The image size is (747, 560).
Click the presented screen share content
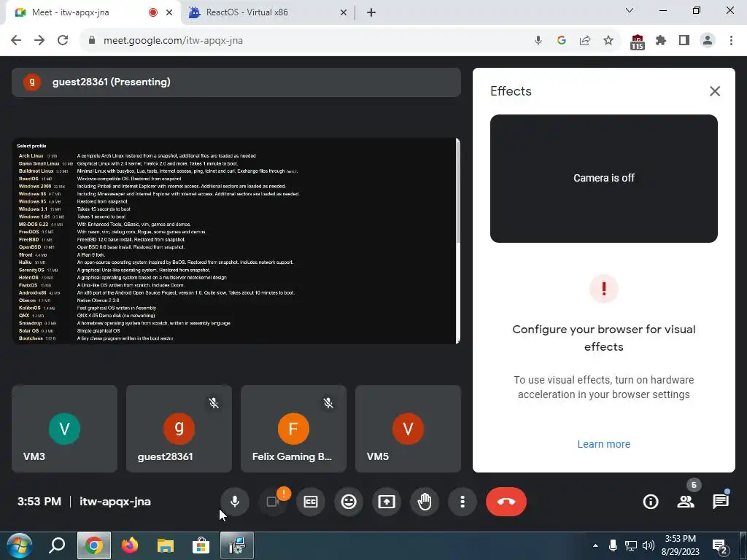click(x=236, y=241)
